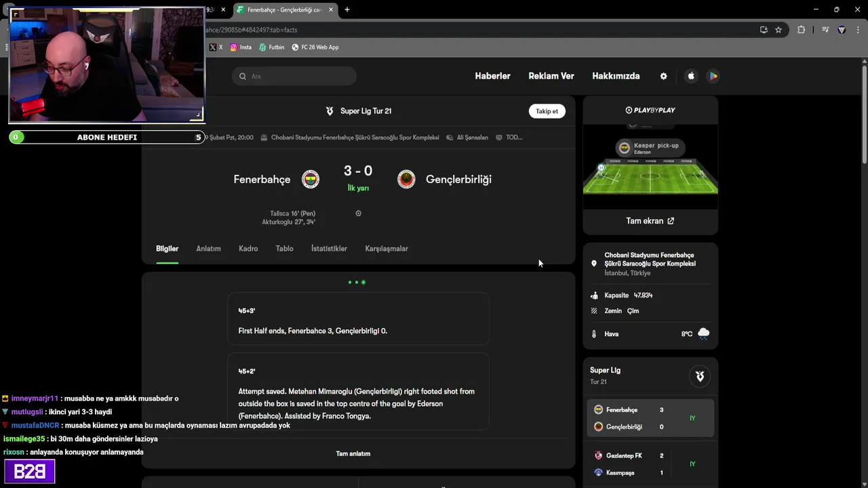Screen dimensions: 868x488
Task: Close the Fenerbahçe - Gençlerbirliği tab
Action: [x=331, y=9]
